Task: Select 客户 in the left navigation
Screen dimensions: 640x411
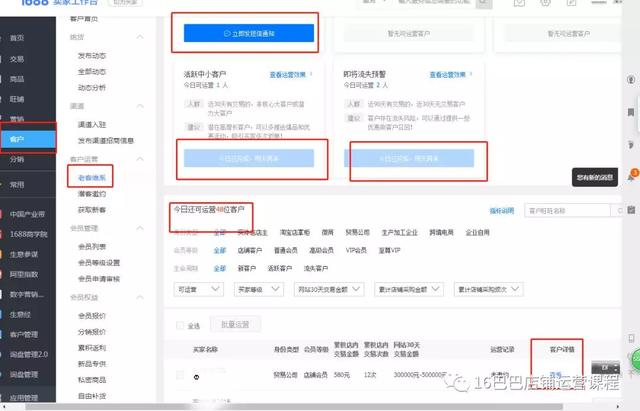Action: pyautogui.click(x=17, y=138)
